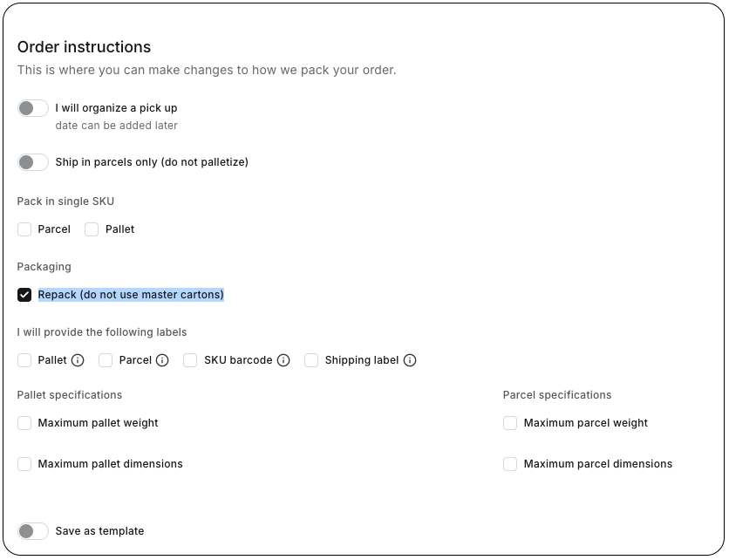The height and width of the screenshot is (560, 729).
Task: Turn on Save as template toggle
Action: (33, 531)
